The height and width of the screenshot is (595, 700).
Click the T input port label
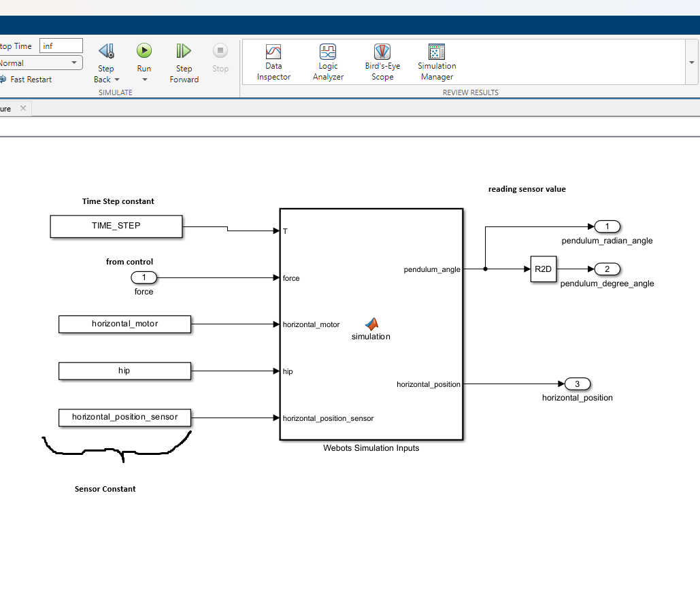click(x=285, y=231)
